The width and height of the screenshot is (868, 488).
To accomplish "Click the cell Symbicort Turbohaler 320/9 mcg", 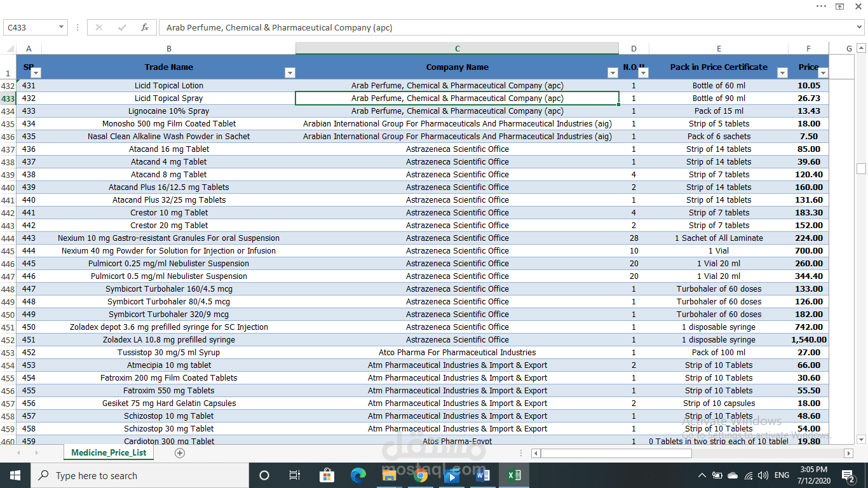I will 169,315.
